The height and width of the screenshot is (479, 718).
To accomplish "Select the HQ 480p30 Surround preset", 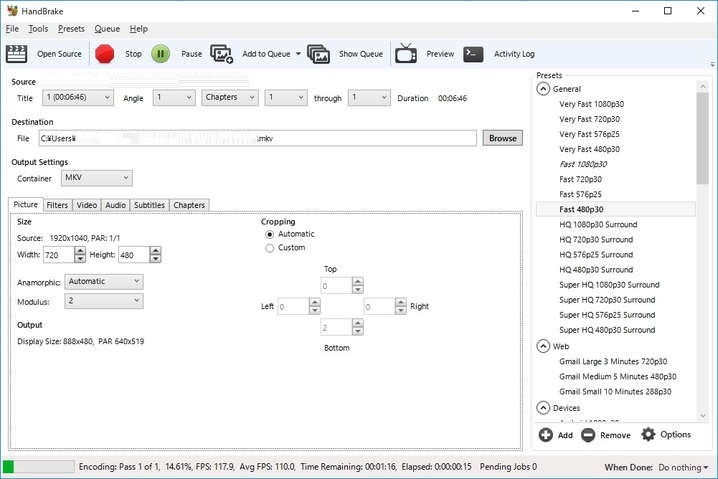I will 596,270.
